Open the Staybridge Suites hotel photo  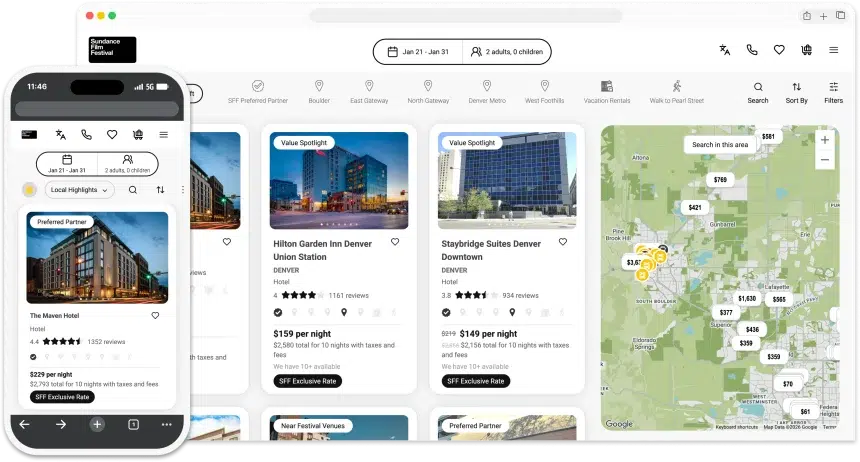(x=507, y=181)
